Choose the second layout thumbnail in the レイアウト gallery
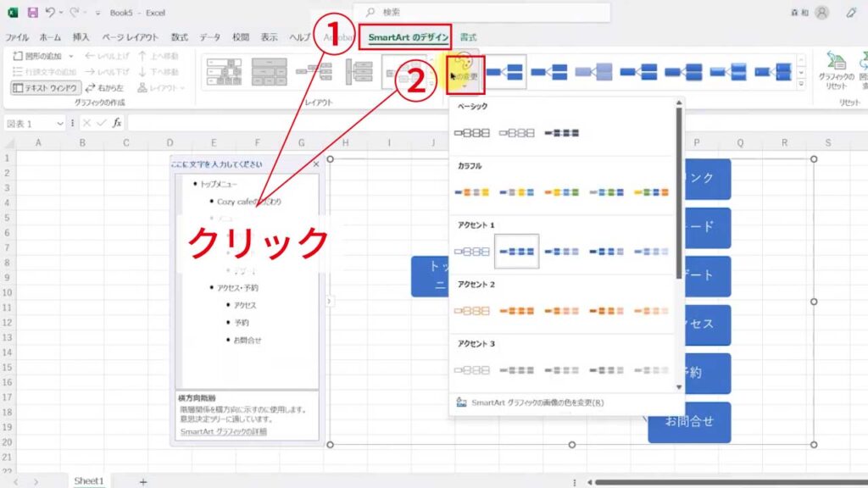This screenshot has width=868, height=488. [269, 72]
